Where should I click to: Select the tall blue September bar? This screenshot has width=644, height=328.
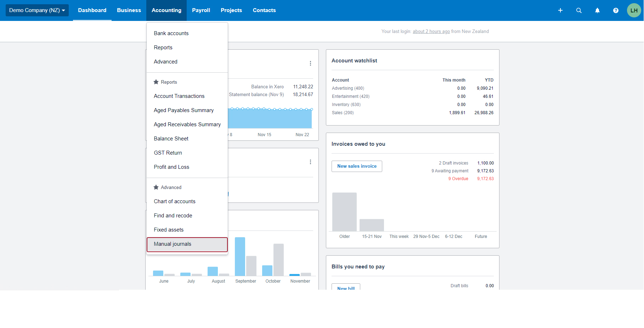(240, 257)
